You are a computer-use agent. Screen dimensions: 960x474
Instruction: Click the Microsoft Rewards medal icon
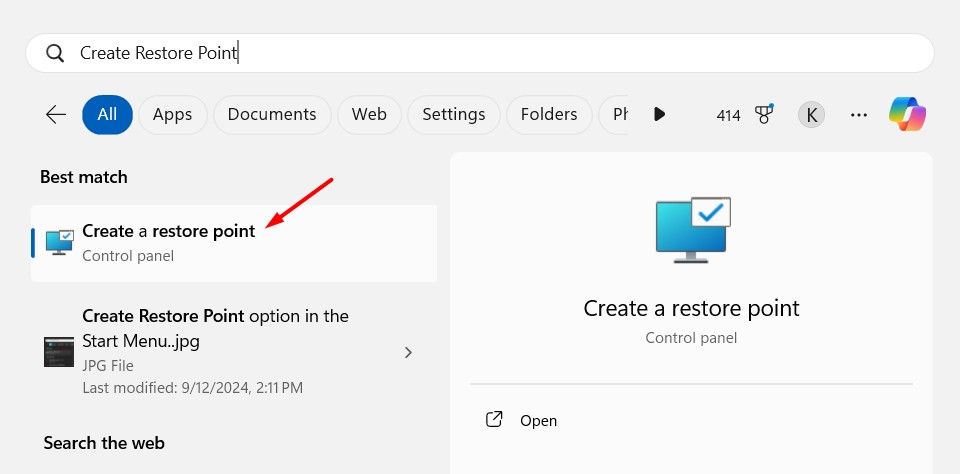[x=765, y=115]
